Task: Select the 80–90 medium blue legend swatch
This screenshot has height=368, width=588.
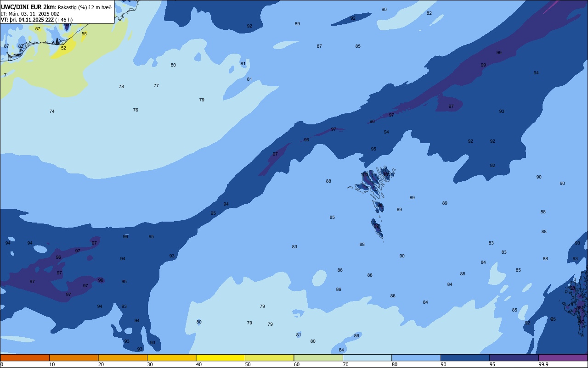Action: 416,357
